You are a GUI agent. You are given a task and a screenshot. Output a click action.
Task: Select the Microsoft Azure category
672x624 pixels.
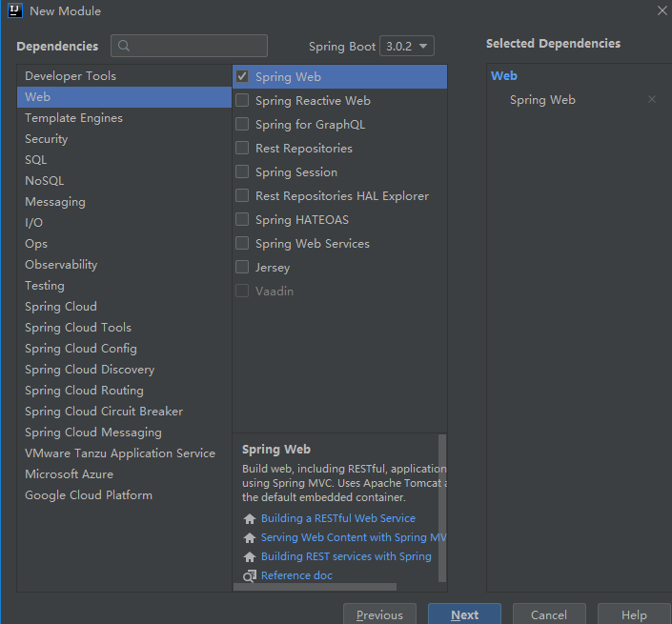124,474
